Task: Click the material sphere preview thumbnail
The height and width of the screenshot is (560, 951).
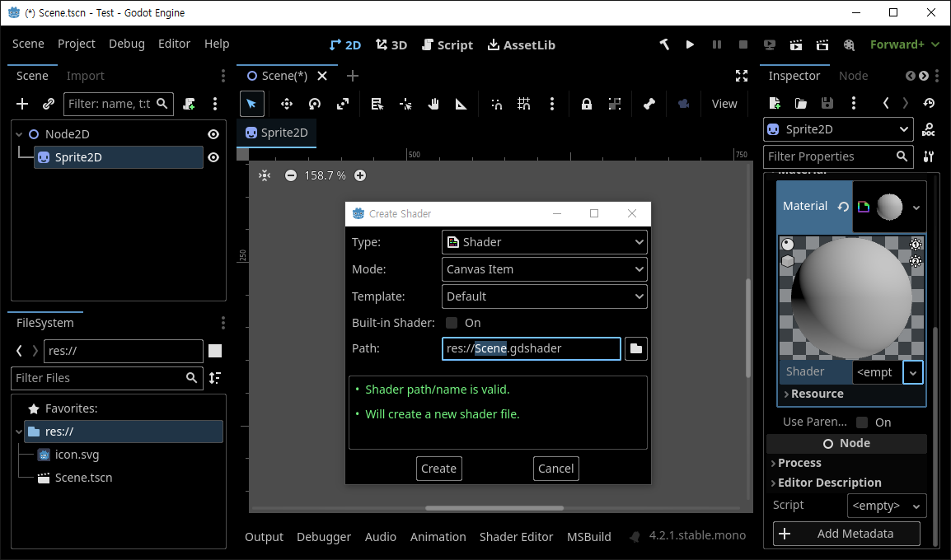Action: [x=889, y=207]
